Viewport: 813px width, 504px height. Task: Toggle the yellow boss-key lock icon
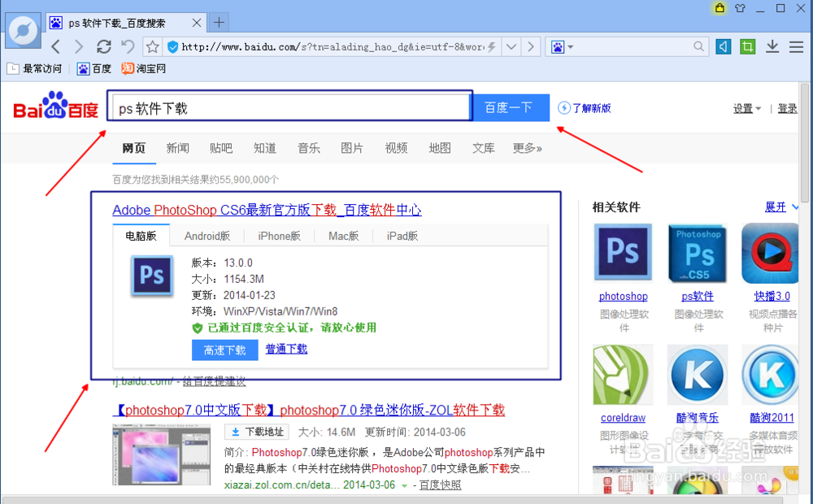(x=719, y=8)
